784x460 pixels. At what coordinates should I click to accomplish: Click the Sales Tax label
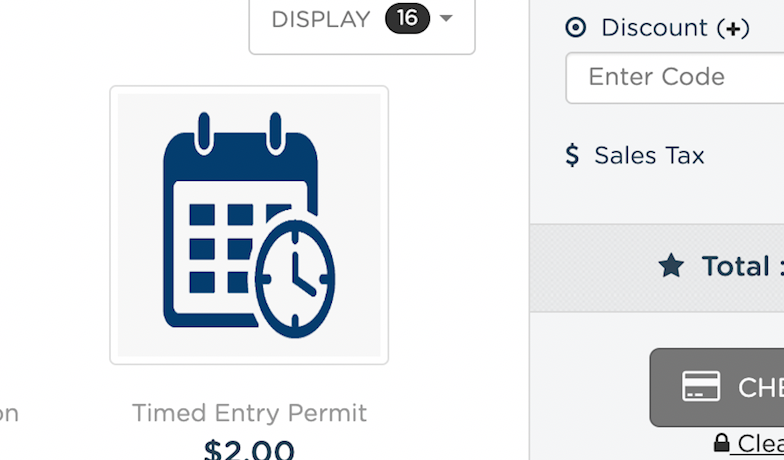point(649,155)
